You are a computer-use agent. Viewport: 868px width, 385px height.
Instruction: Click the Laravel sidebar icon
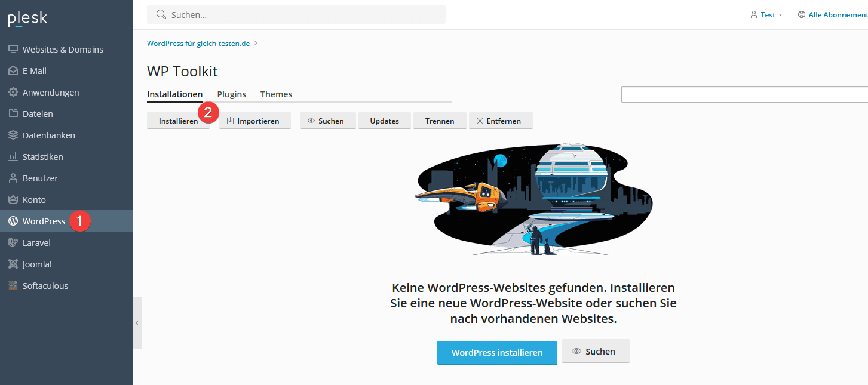(x=13, y=243)
